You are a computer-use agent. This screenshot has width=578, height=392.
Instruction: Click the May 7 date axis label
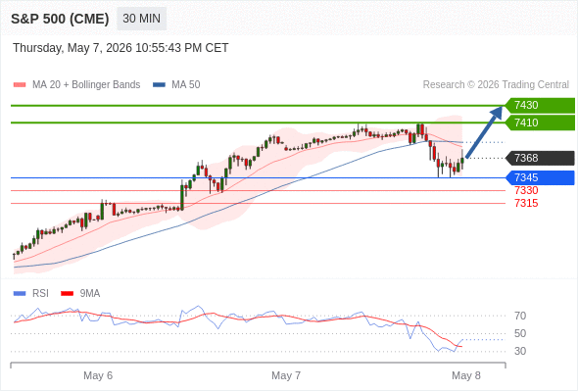click(286, 375)
